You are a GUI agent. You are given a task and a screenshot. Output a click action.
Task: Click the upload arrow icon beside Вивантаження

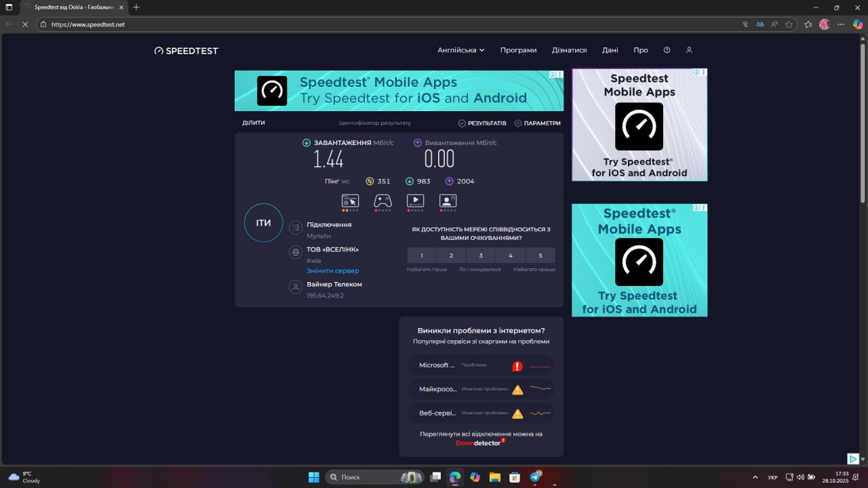[x=418, y=143]
